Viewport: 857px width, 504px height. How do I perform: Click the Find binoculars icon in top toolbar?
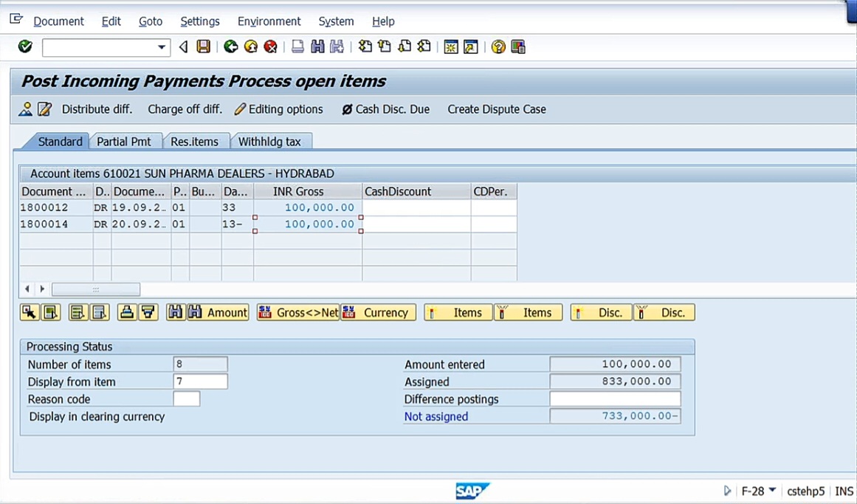[x=317, y=46]
